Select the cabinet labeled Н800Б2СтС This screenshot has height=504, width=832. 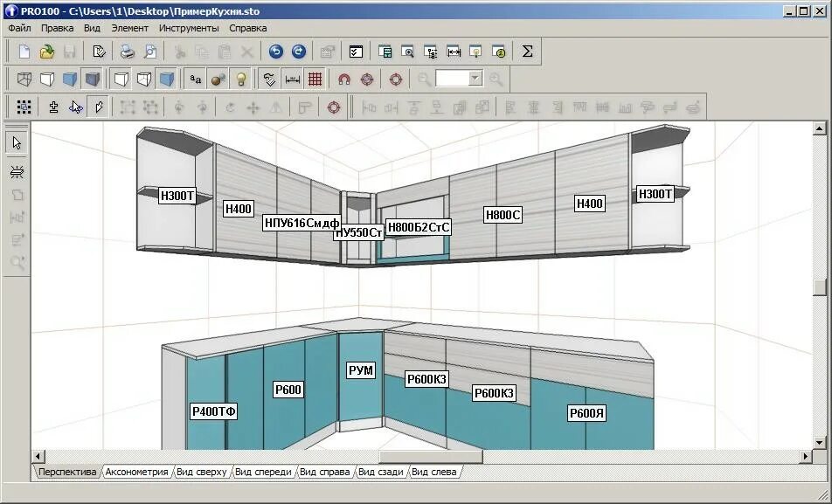click(419, 228)
